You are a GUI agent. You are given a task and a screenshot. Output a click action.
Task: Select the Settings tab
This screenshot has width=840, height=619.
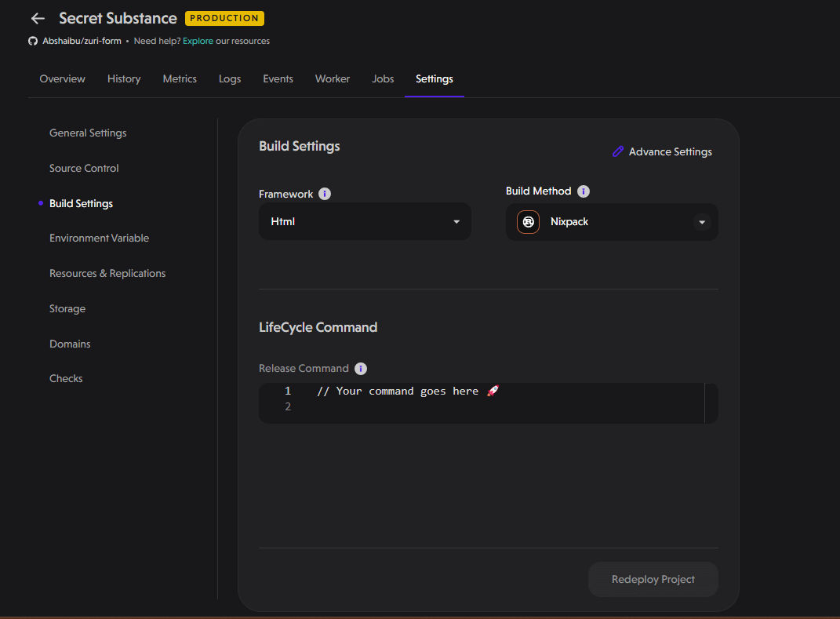(x=435, y=78)
